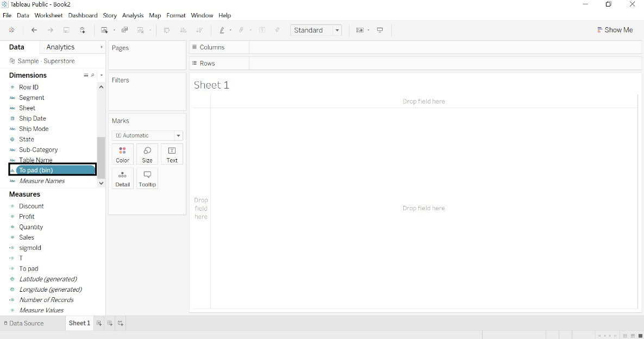
Task: Click the Fix axes pin icon
Action: click(278, 30)
